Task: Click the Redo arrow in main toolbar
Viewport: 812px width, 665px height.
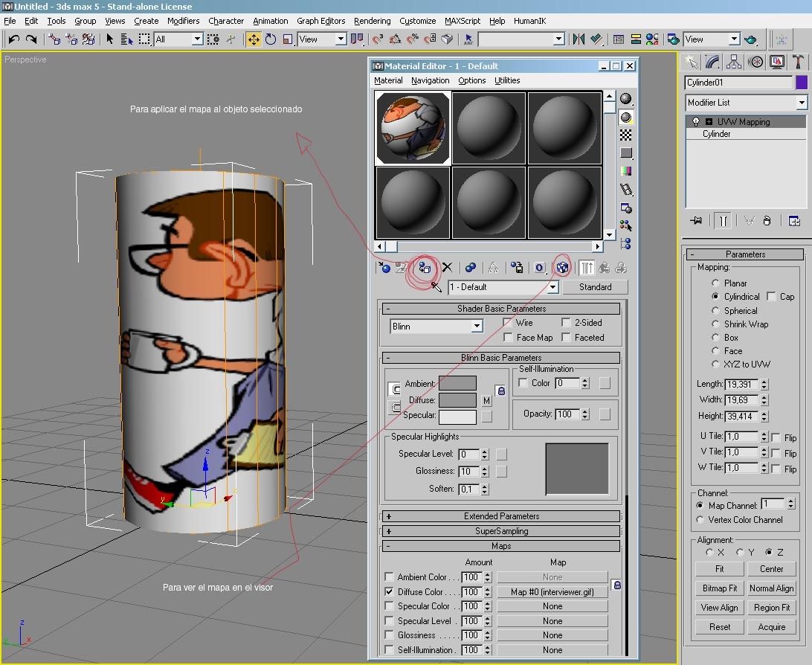Action: 31,39
